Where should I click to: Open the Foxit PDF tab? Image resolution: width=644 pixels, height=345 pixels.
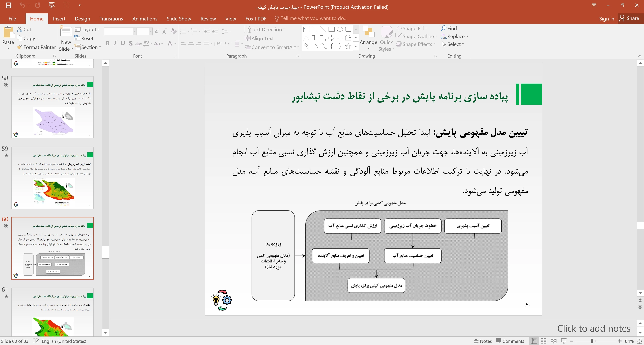pos(256,18)
